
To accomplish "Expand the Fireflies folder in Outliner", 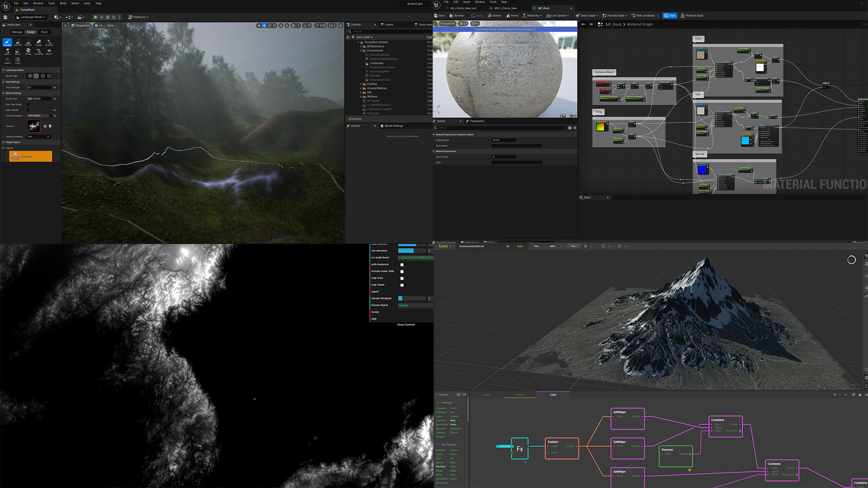I will pos(361,84).
